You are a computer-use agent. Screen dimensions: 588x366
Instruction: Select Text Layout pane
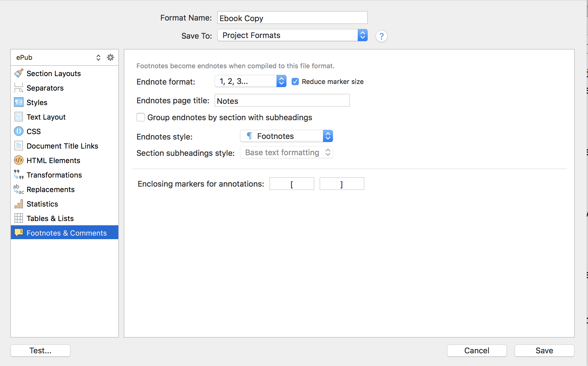65,117
